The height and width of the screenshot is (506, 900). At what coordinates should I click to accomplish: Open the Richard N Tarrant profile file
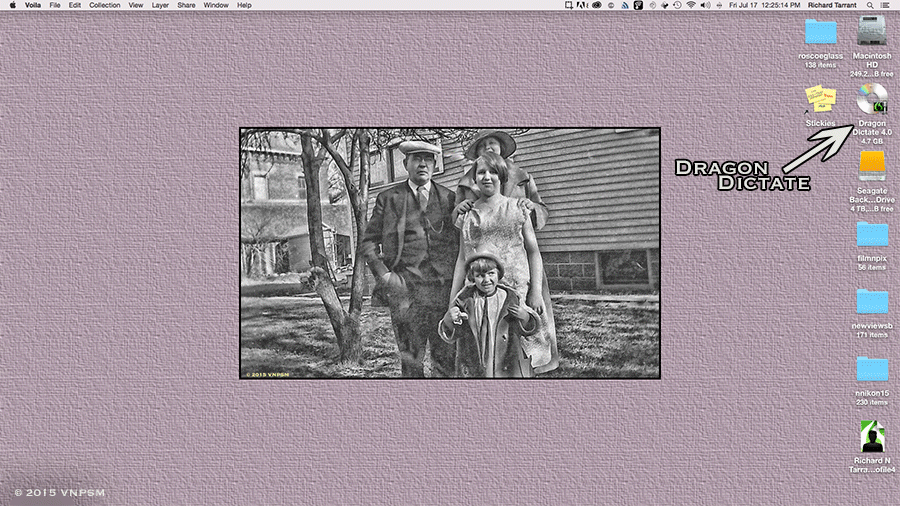pos(872,437)
